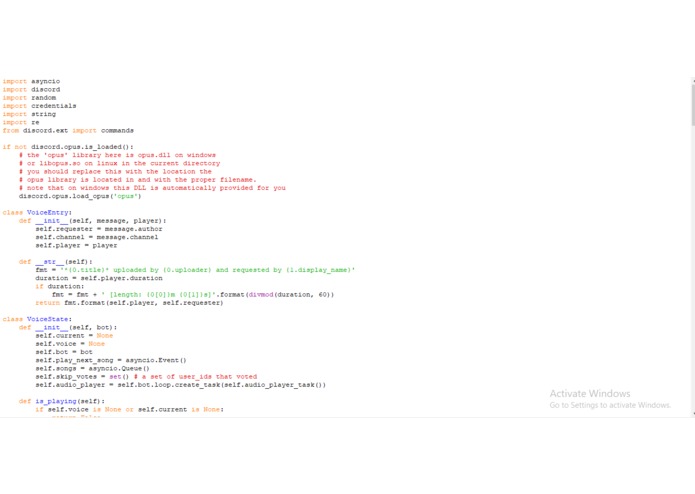Screen dimensions: 695x494
Task: Click the "class VoiceState:" line
Action: 37,319
